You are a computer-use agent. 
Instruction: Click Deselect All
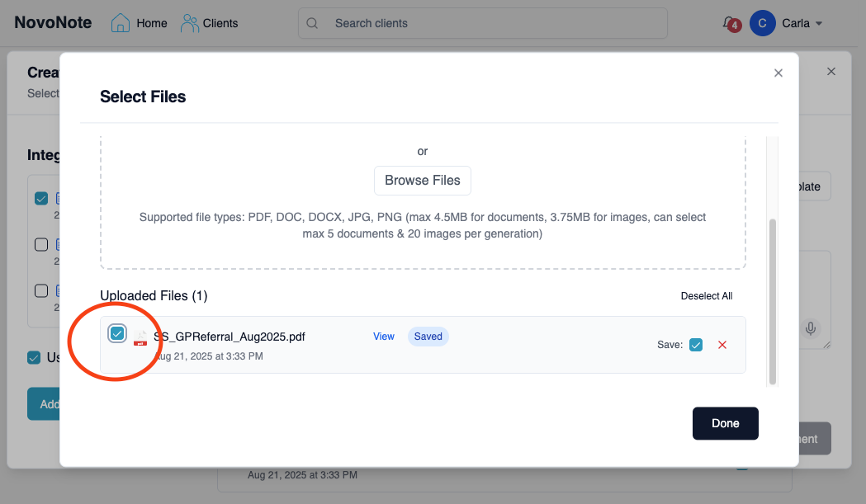707,296
